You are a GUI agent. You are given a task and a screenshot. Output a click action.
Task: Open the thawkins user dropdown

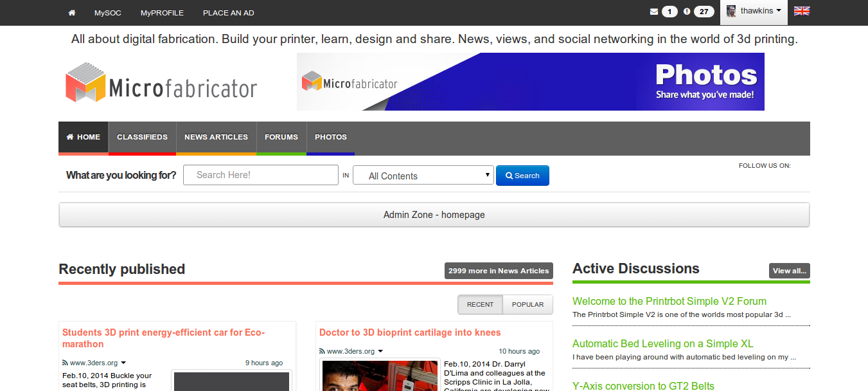[x=754, y=12]
